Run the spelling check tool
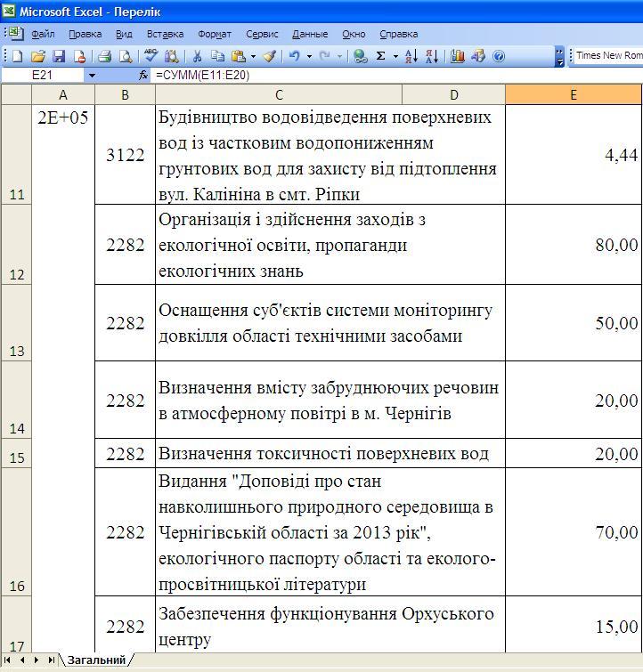 coord(151,56)
